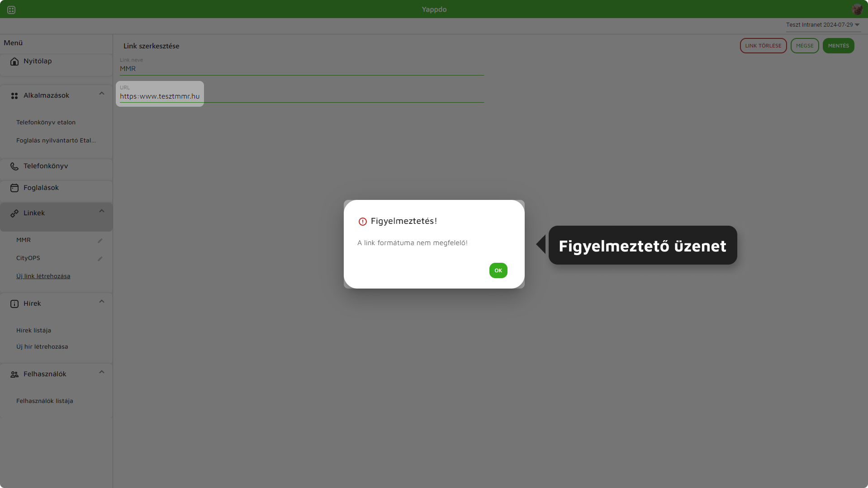Image resolution: width=868 pixels, height=488 pixels.
Task: Open the Teszt Intranet 2024-07-29 dropdown
Action: pos(823,25)
